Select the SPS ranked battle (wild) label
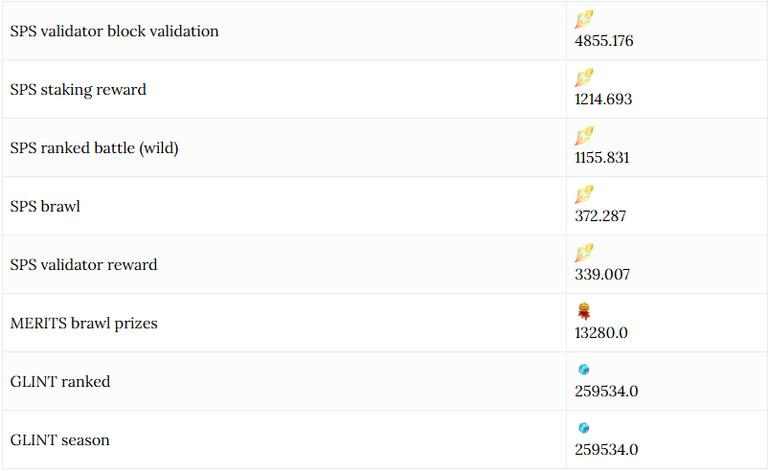Screen dimensions: 768x471 94,148
